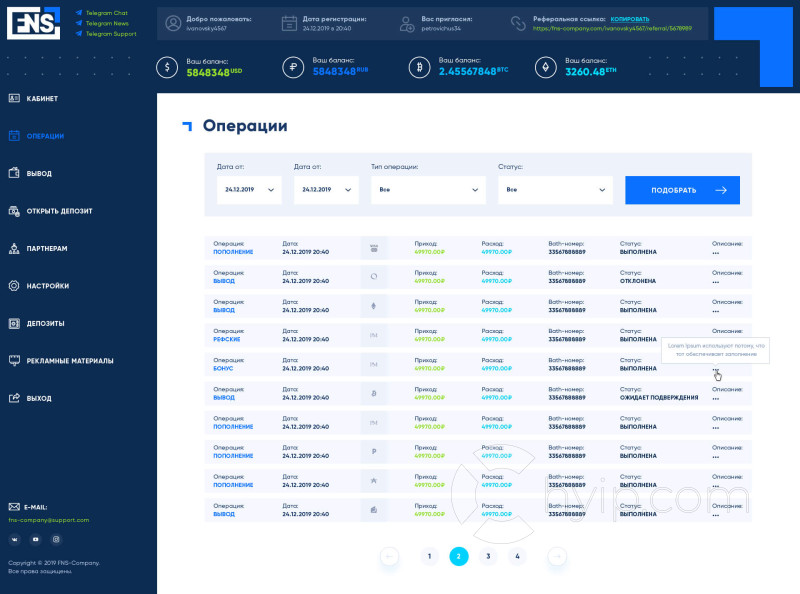Click the 2.45567848 BTC balance value
The image size is (800, 594).
(473, 71)
